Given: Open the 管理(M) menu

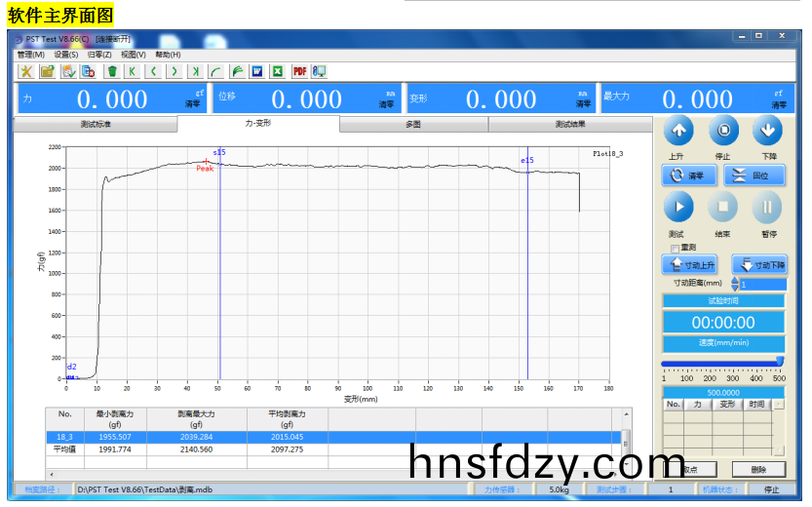Looking at the screenshot, I should point(30,55).
